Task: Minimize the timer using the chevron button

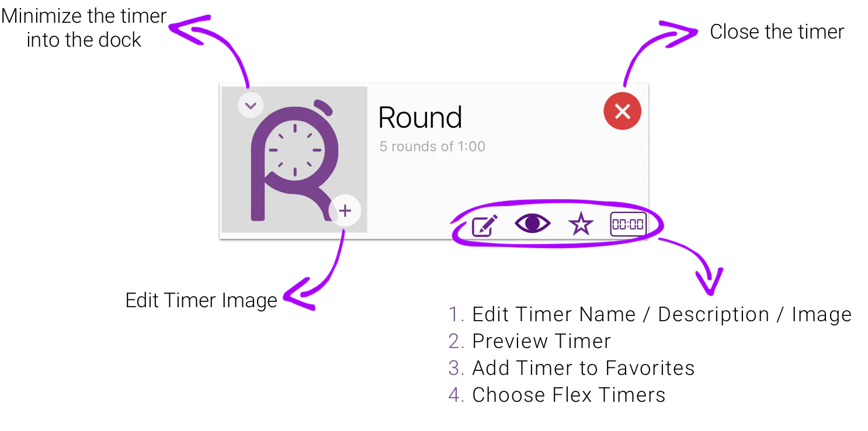Action: pyautogui.click(x=251, y=106)
